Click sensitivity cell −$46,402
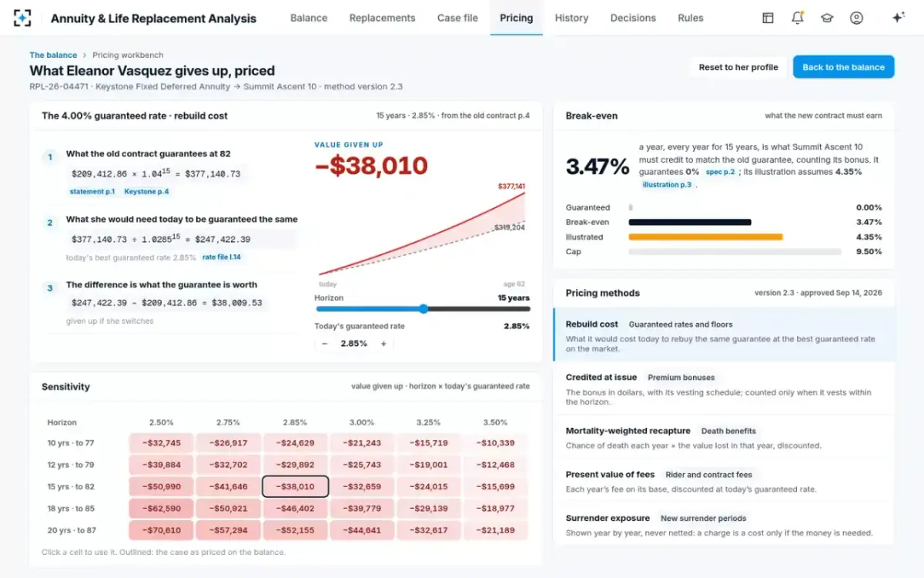The width and height of the screenshot is (924, 578). (x=295, y=509)
